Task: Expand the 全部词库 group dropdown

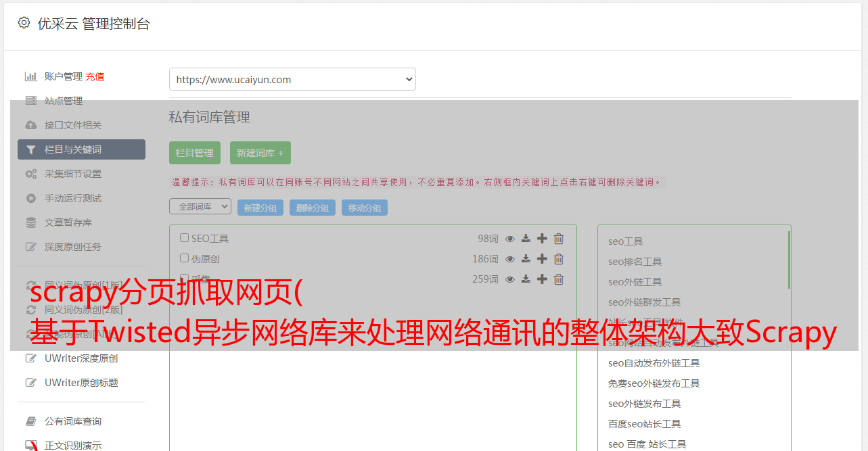Action: coord(200,206)
